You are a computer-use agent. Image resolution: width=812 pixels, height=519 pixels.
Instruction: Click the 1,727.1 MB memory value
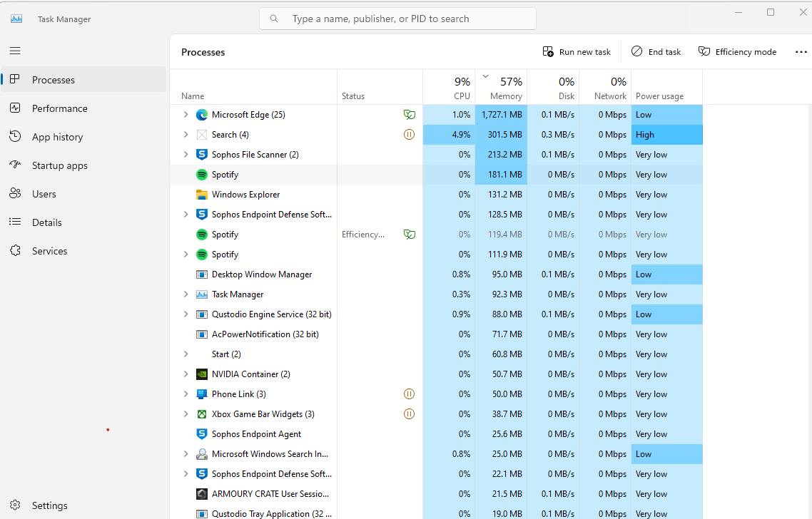click(x=502, y=115)
